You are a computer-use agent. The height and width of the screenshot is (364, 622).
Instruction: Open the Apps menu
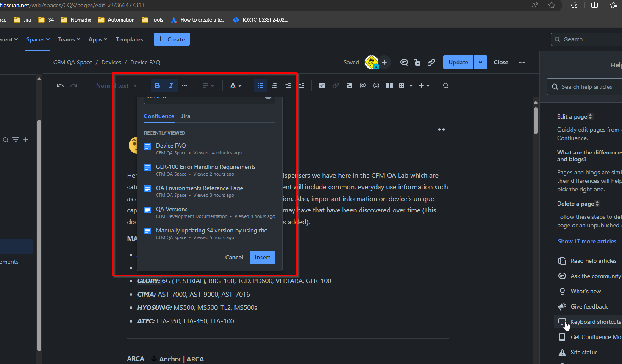[97, 39]
